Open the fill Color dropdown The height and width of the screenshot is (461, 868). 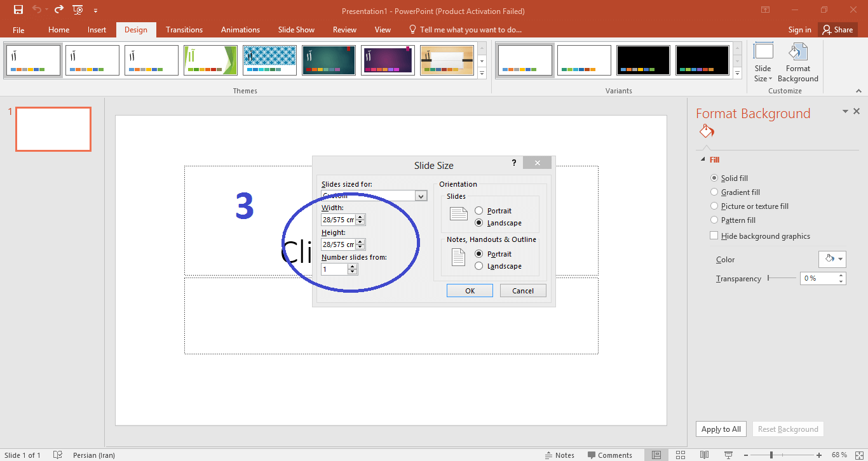[832, 259]
